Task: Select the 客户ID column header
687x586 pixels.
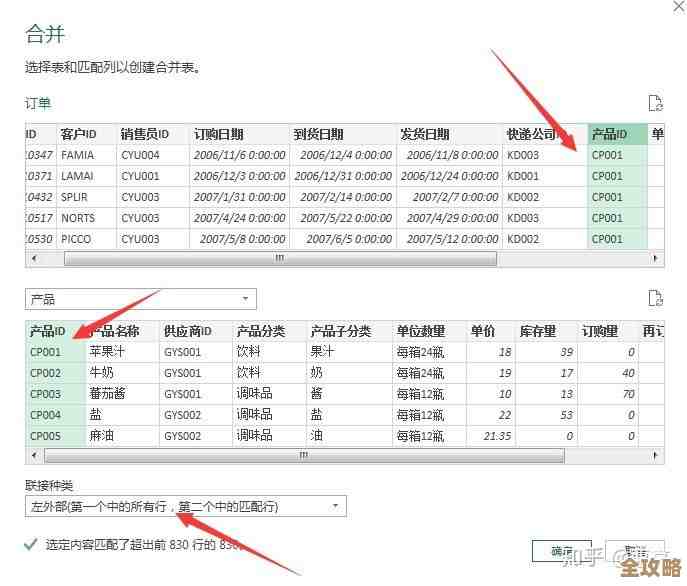Action: (x=87, y=134)
